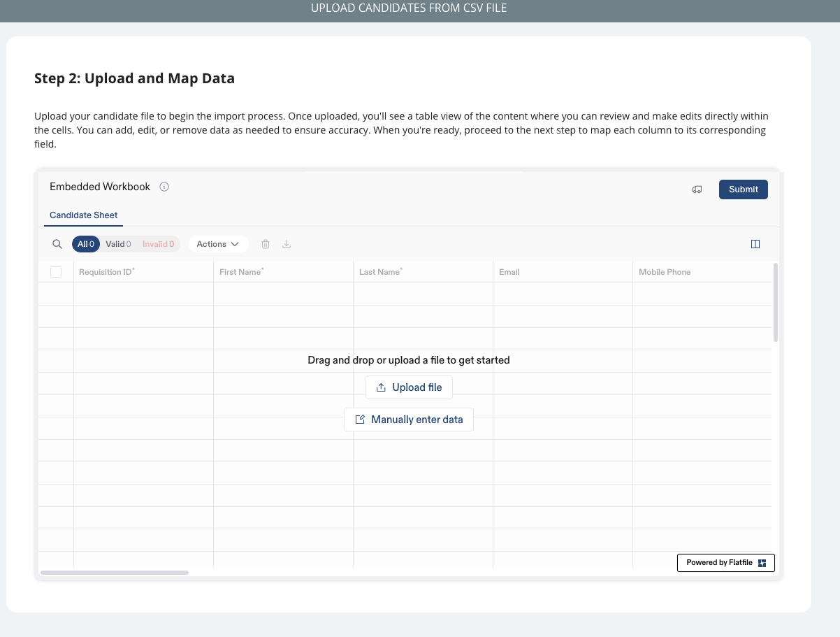Open the column layout icon

(x=755, y=244)
